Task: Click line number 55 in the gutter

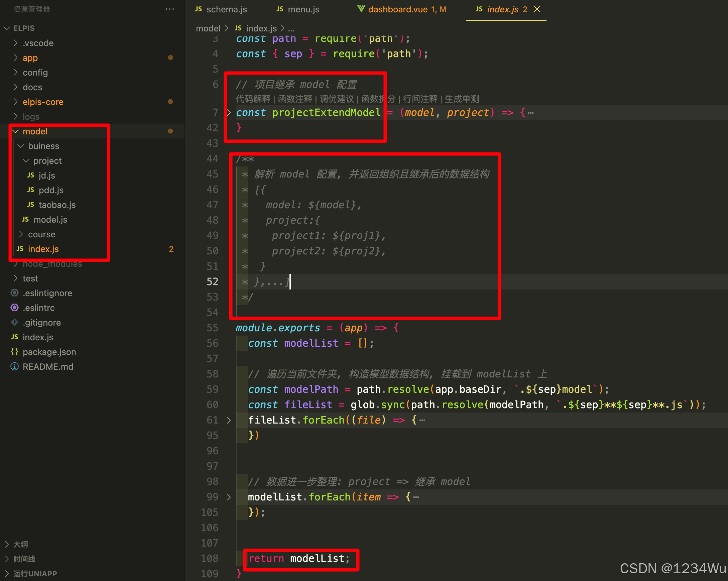Action: pos(212,328)
